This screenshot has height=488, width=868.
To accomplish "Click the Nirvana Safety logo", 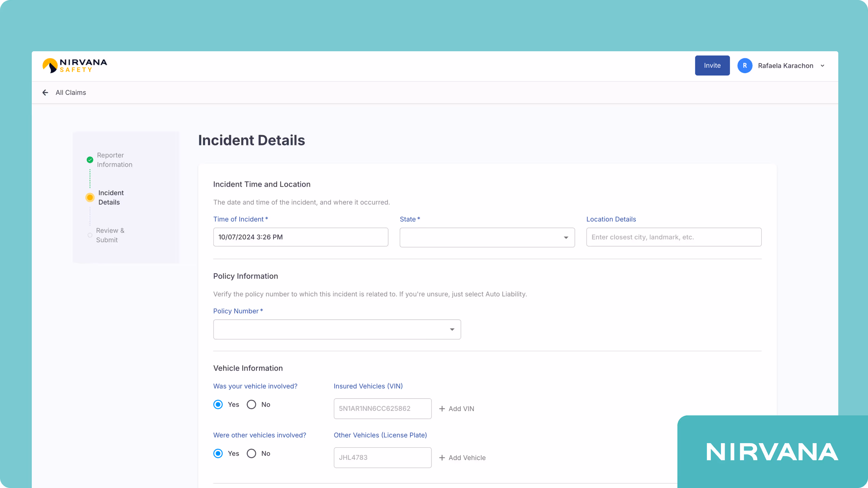I will tap(75, 65).
